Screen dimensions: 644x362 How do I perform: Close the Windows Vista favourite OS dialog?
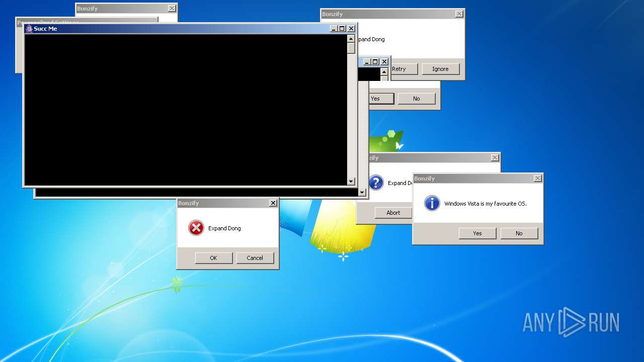538,178
